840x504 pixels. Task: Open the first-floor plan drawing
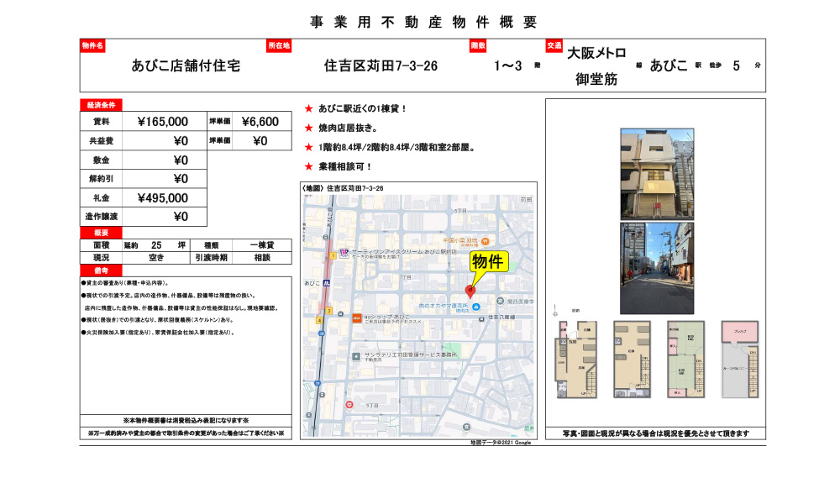tap(575, 360)
